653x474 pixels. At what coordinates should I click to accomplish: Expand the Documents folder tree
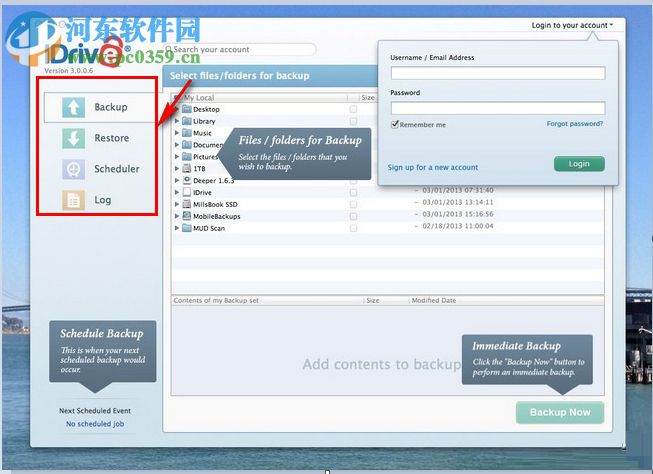177,145
